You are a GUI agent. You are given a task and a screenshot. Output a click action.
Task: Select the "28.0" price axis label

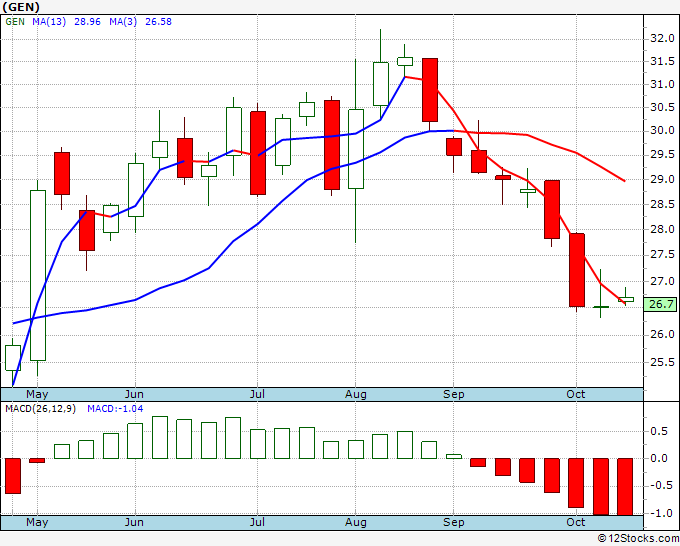(x=662, y=229)
